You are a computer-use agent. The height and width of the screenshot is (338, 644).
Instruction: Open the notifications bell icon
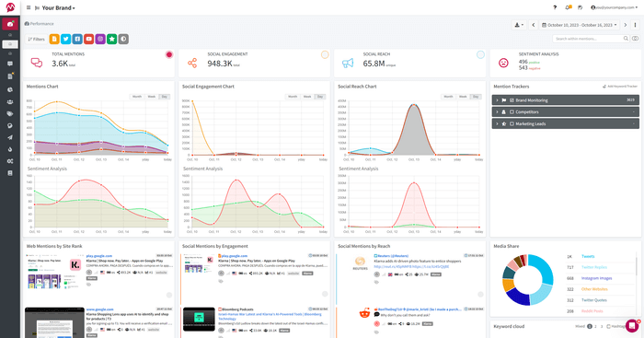point(568,7)
